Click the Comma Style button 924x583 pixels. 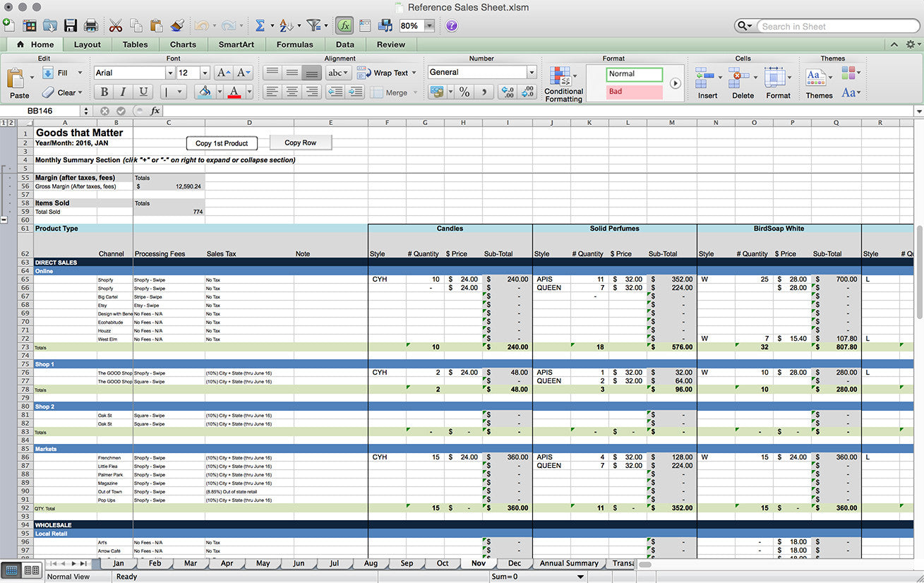tap(484, 92)
